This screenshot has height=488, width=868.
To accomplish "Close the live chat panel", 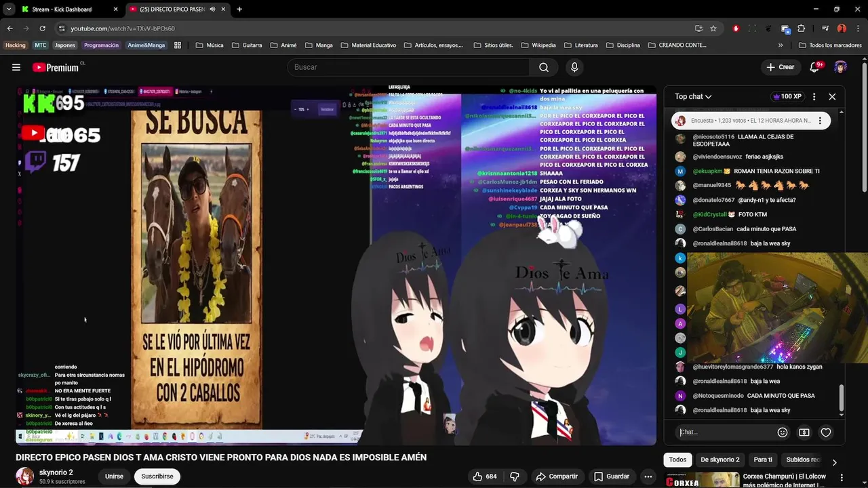I will click(x=832, y=96).
